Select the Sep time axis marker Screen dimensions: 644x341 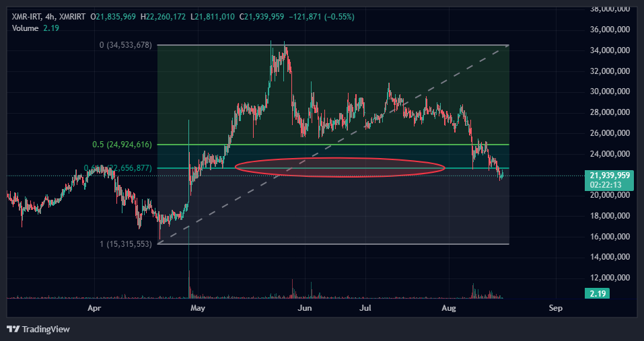(x=555, y=308)
